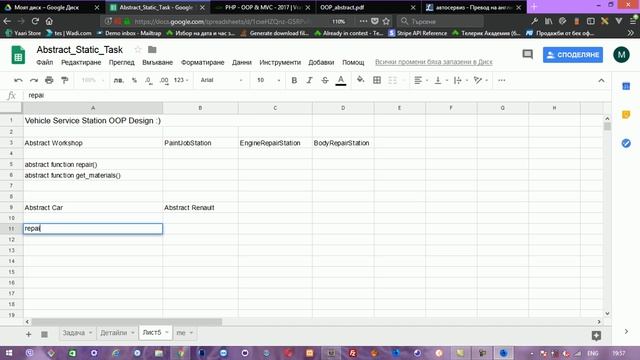Show side panel with arrow

pyautogui.click(x=626, y=331)
